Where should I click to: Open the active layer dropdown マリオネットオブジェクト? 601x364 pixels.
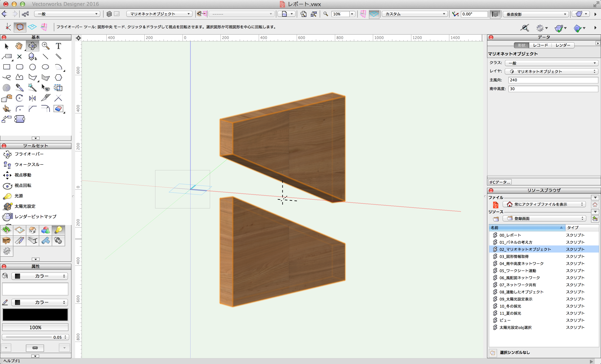point(159,14)
